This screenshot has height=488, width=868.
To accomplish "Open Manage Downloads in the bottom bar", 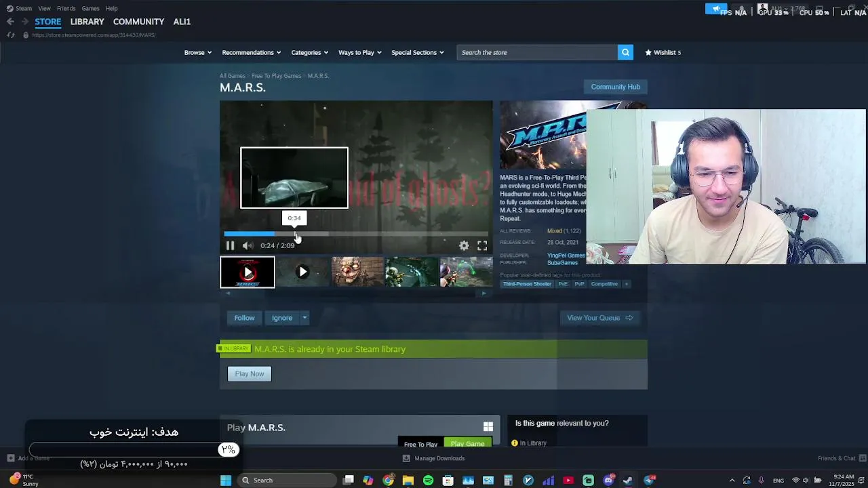I will (433, 458).
